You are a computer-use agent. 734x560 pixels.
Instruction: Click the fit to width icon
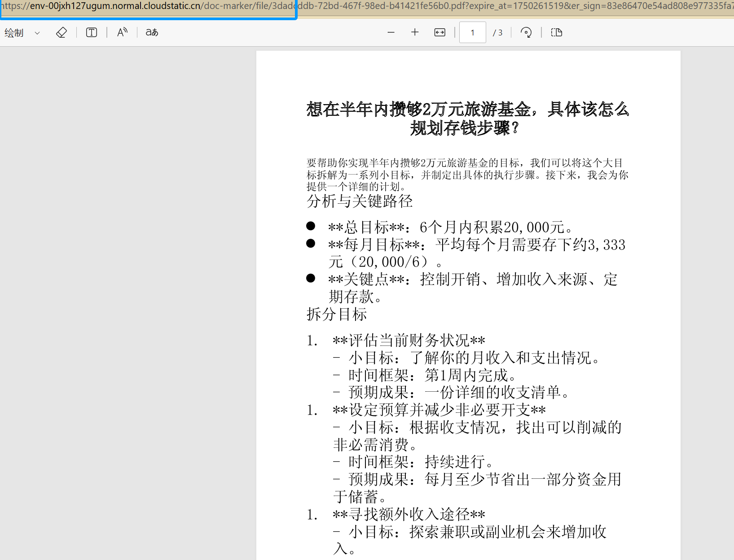(440, 32)
